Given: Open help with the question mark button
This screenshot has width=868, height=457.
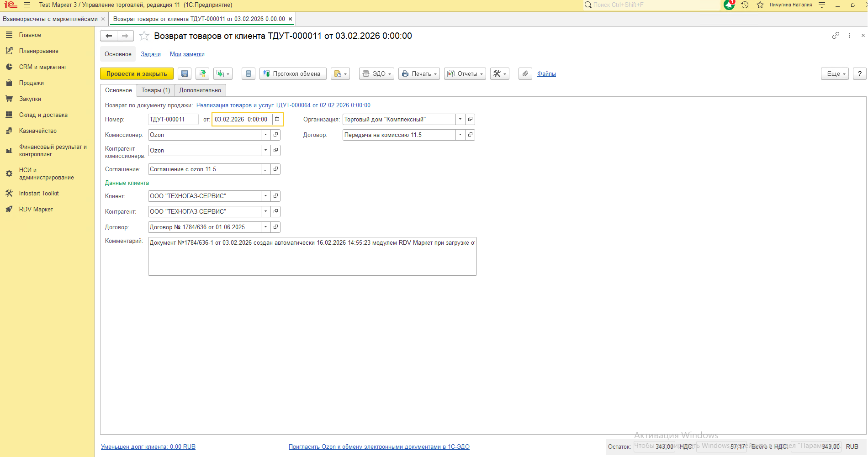Looking at the screenshot, I should 860,74.
